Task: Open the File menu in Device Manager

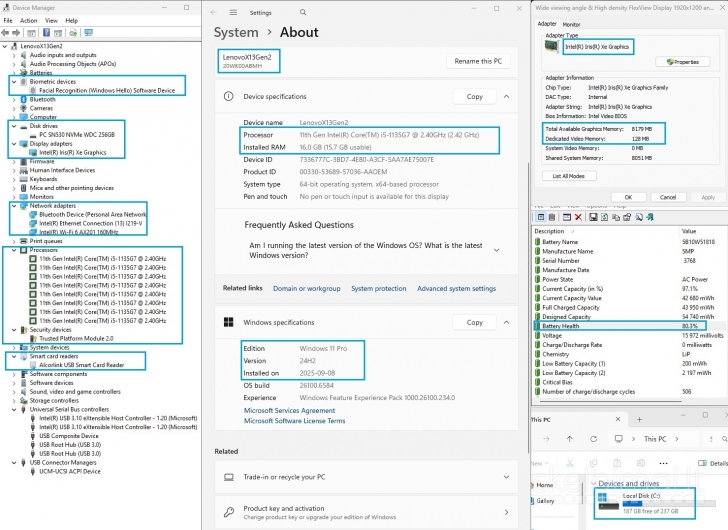Action: [8, 20]
